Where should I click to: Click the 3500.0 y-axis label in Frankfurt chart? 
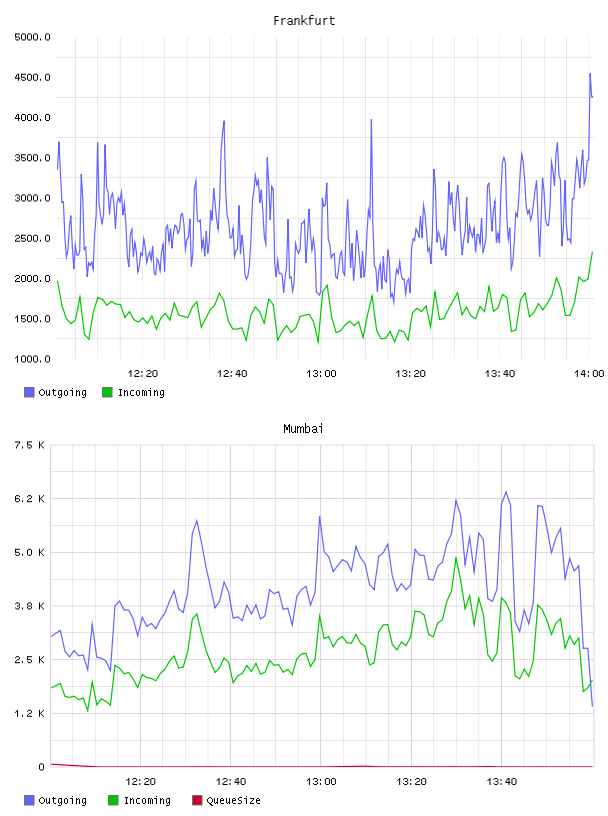pyautogui.click(x=32, y=158)
